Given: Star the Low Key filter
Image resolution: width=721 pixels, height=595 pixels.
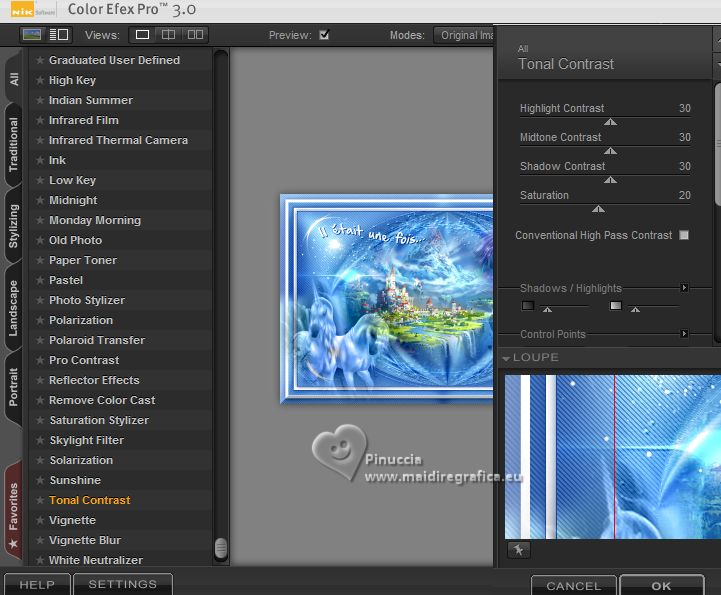Looking at the screenshot, I should pyautogui.click(x=40, y=180).
